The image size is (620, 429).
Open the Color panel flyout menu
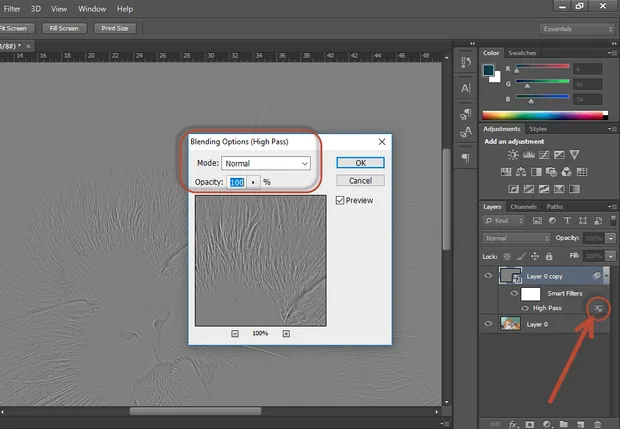tap(612, 53)
